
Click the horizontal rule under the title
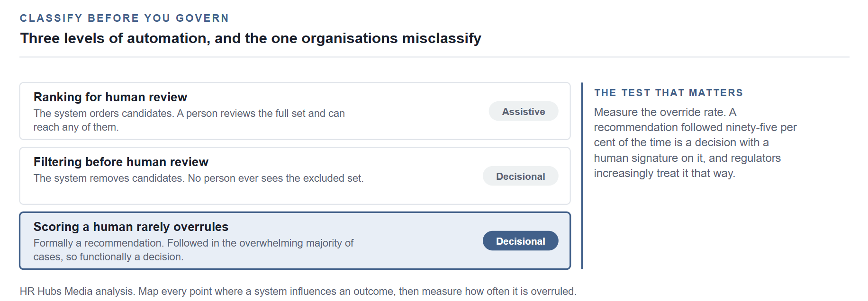coord(434,57)
